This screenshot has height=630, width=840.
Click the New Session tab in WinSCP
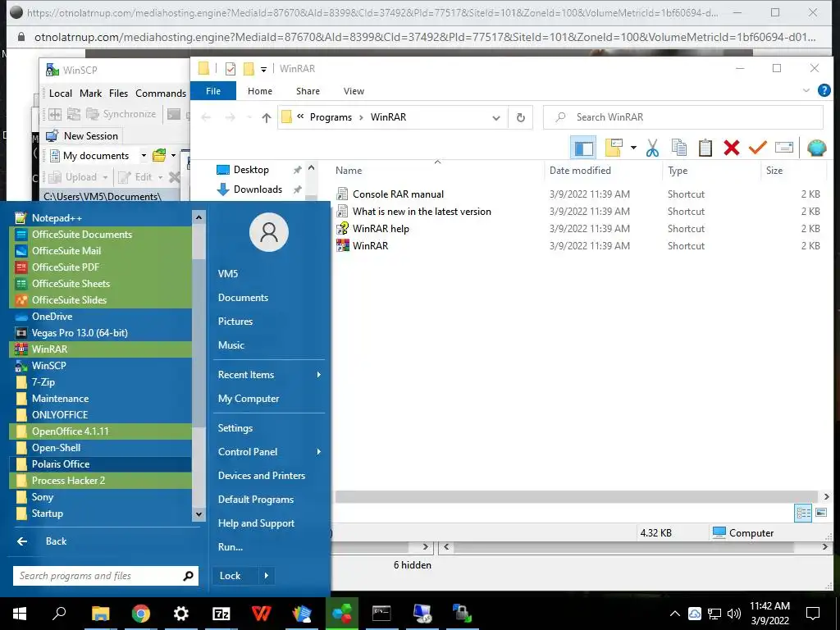point(83,136)
